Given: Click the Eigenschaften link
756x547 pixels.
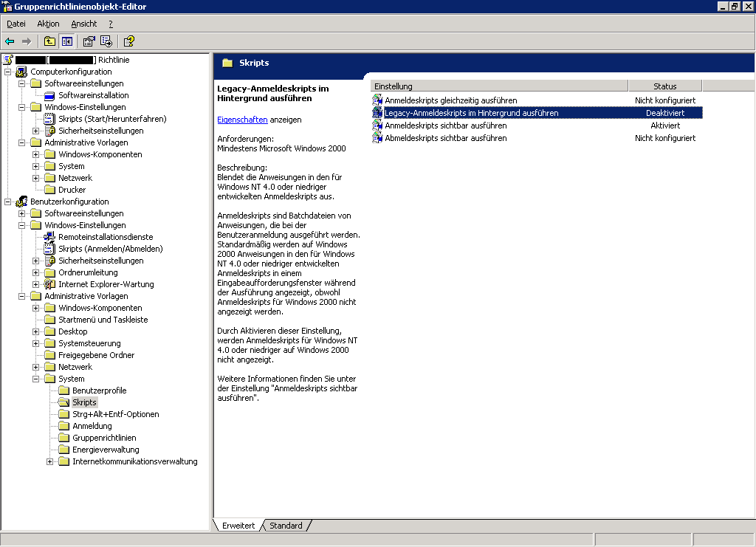Looking at the screenshot, I should 242,120.
